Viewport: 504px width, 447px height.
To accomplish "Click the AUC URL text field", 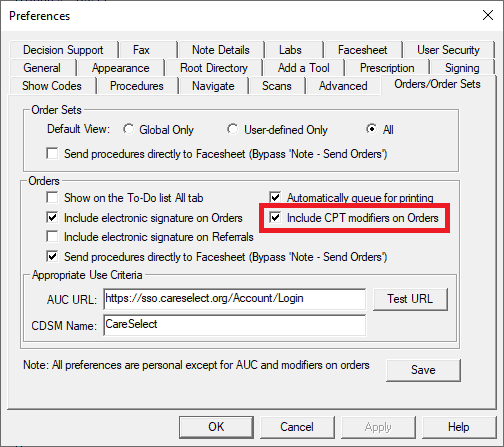I will click(x=235, y=299).
